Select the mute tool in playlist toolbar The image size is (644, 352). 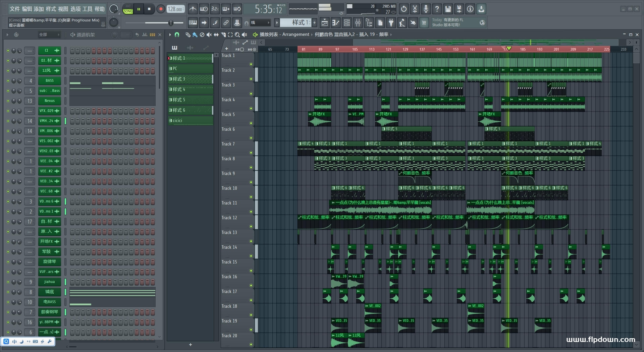209,35
